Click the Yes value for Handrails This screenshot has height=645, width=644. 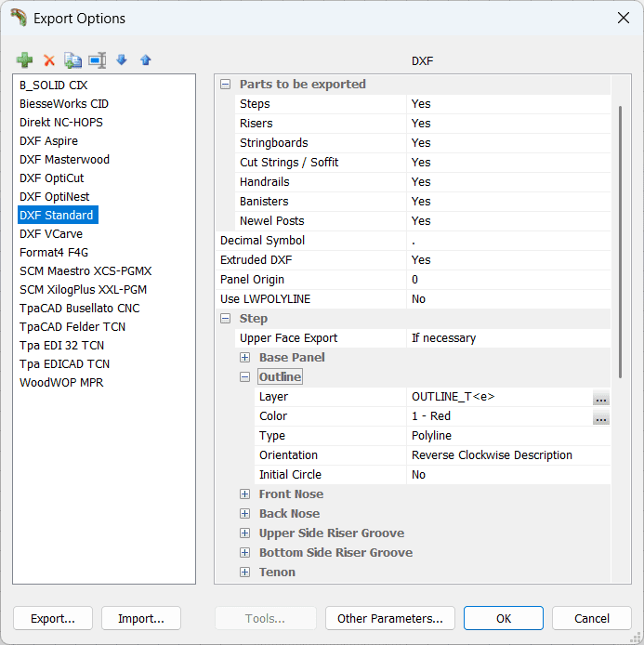click(508, 182)
